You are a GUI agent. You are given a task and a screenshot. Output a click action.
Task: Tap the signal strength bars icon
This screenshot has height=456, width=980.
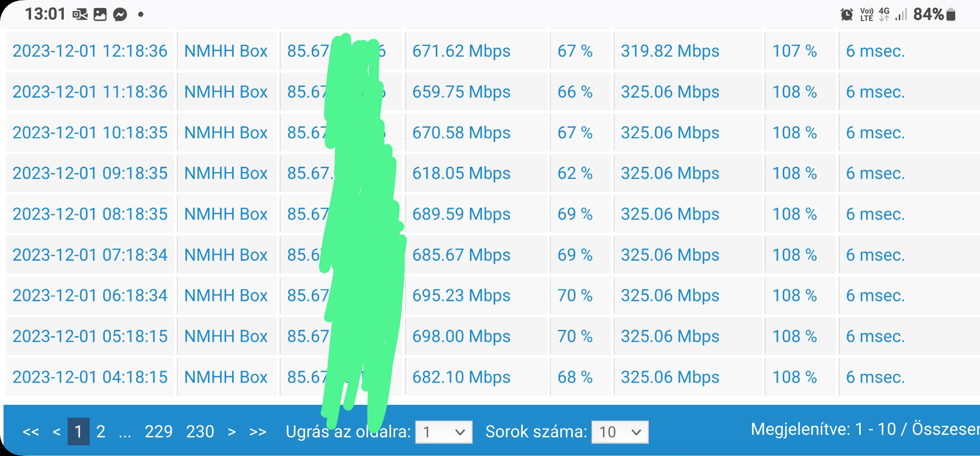click(901, 15)
